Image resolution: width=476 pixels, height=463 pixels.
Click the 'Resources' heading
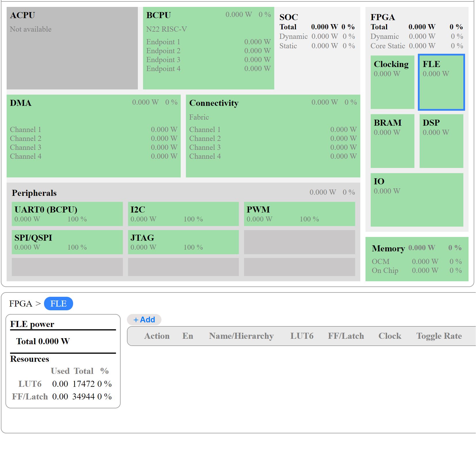tap(30, 359)
